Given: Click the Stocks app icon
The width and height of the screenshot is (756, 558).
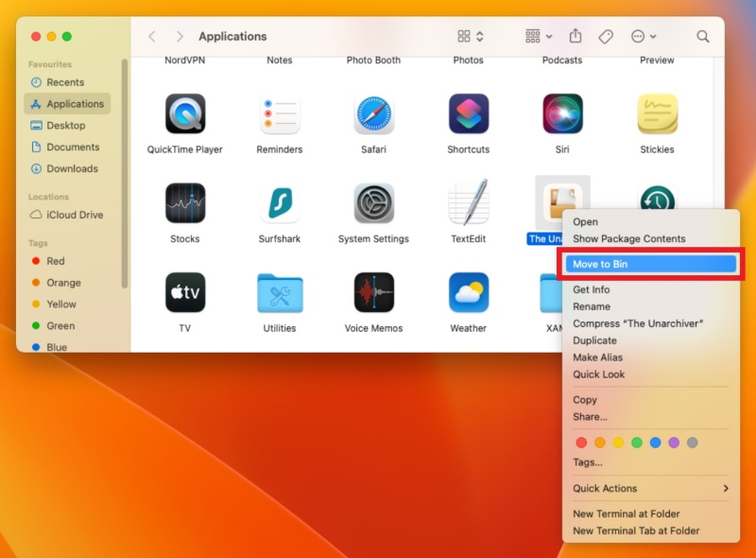Looking at the screenshot, I should coord(185,203).
